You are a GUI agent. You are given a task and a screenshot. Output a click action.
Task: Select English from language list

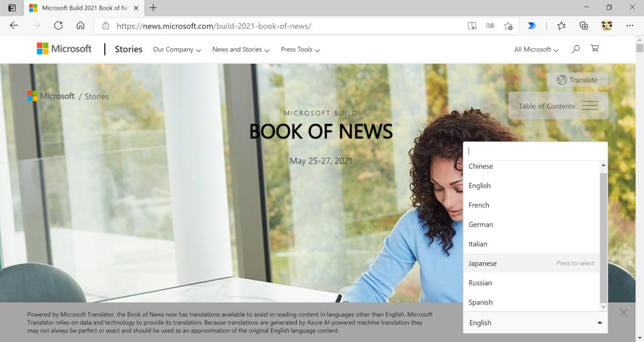[x=531, y=185]
